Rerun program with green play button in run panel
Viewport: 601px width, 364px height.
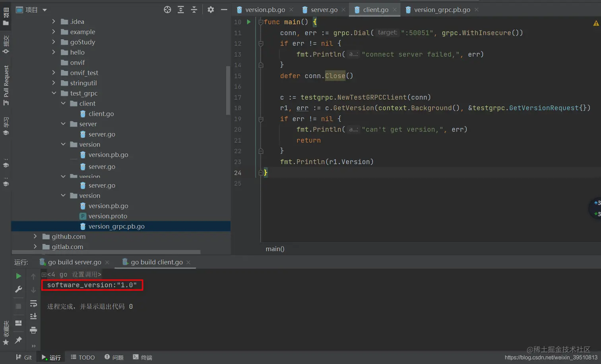click(18, 276)
